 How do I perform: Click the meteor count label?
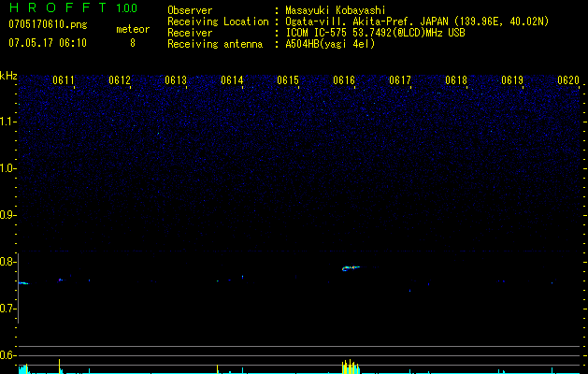pyautogui.click(x=133, y=29)
